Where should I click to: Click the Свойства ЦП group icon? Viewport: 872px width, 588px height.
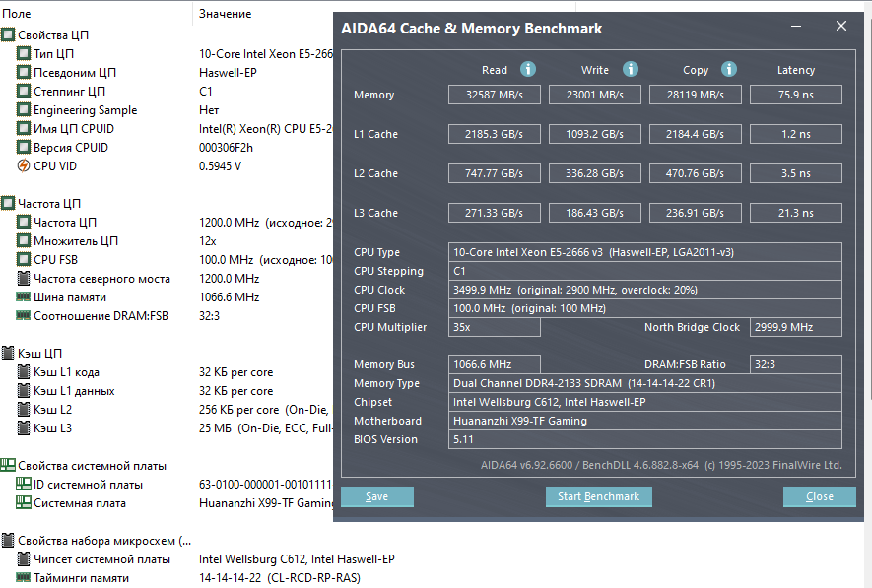click(x=8, y=35)
